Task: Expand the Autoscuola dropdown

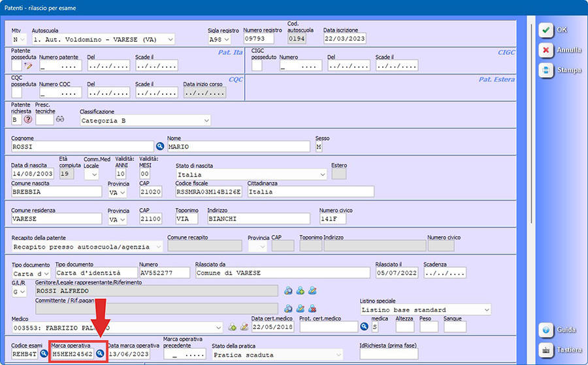Action: coord(170,39)
